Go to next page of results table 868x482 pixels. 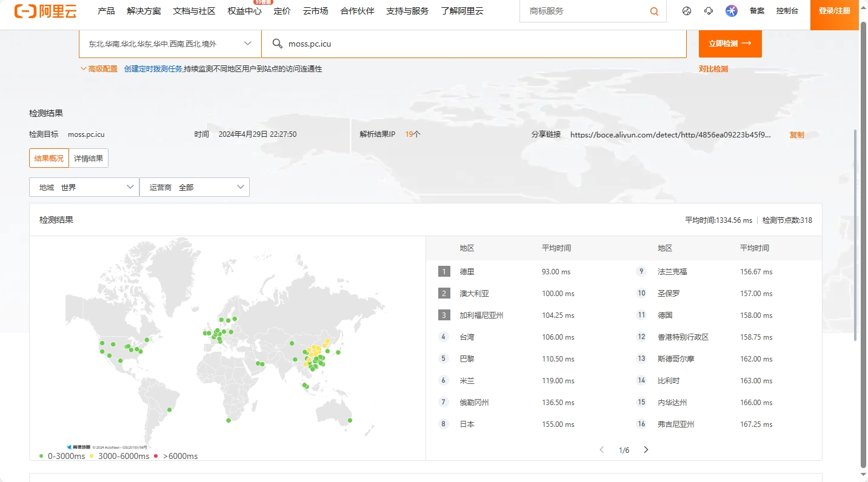click(646, 450)
